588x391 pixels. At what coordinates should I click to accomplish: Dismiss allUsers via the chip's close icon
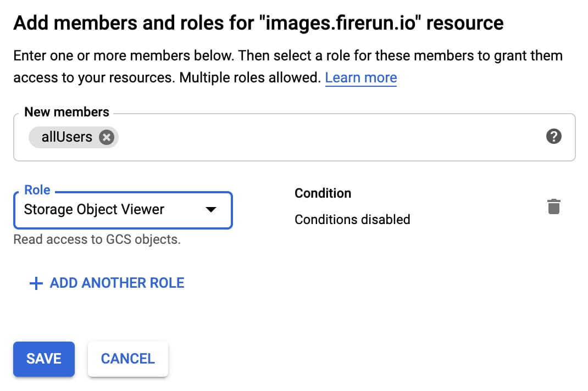pyautogui.click(x=106, y=138)
